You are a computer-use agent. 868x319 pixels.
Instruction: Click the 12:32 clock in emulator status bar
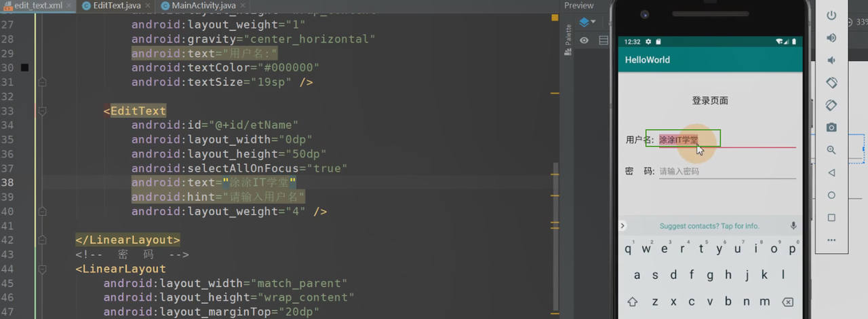(632, 42)
